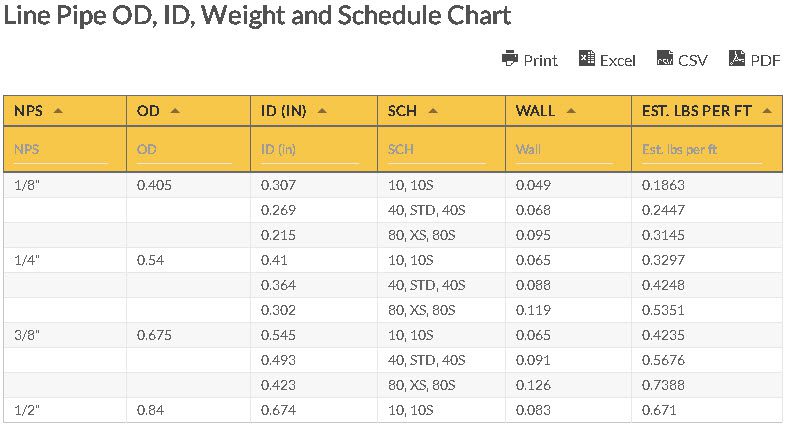
Task: Focus the OD filter field
Action: point(183,150)
